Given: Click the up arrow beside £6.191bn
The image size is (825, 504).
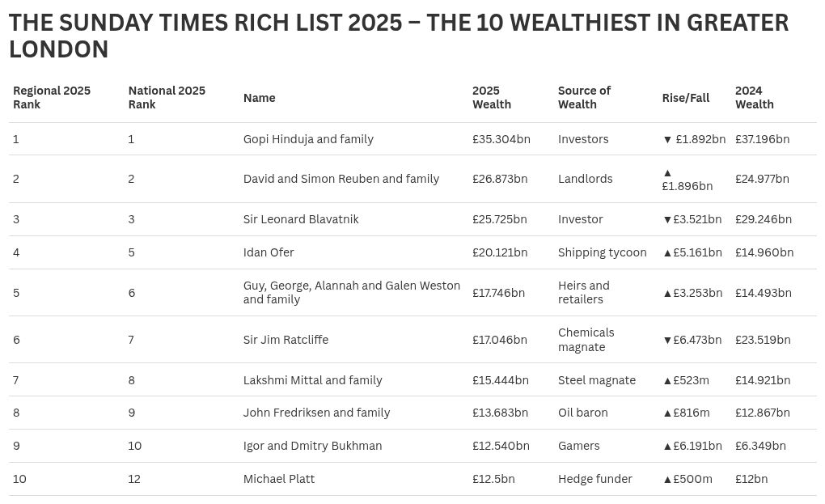Looking at the screenshot, I should coord(667,446).
